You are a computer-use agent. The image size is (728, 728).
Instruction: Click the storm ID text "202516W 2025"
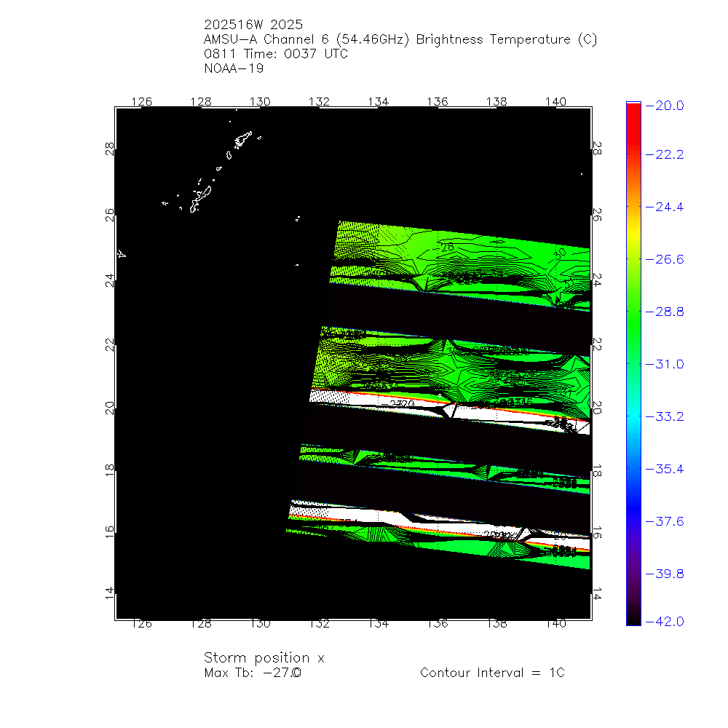pos(253,25)
